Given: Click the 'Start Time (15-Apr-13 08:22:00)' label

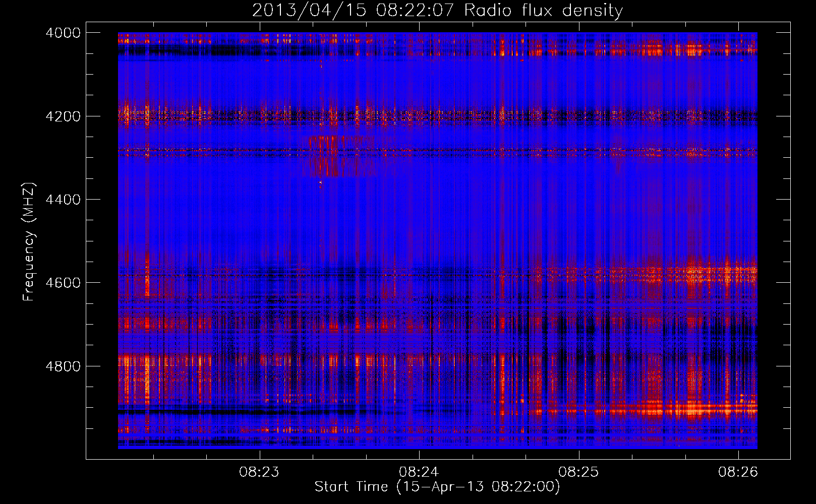Looking at the screenshot, I should [437, 487].
